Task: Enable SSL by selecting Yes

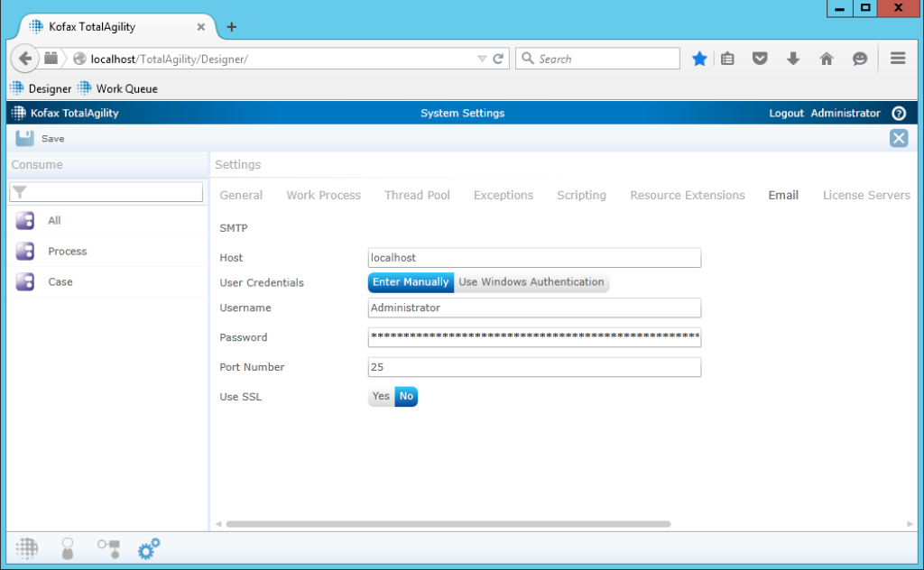Action: point(380,396)
